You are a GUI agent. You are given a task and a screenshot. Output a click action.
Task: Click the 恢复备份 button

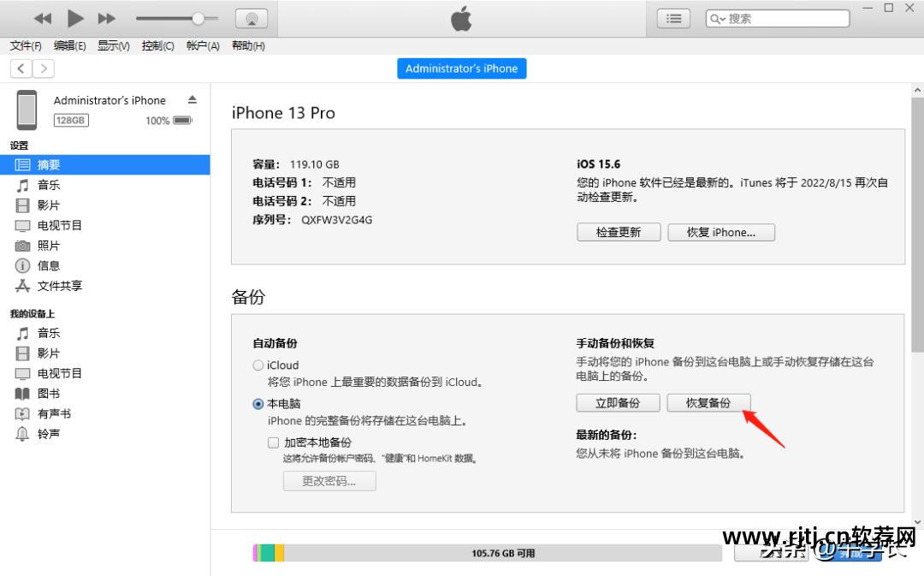(708, 402)
